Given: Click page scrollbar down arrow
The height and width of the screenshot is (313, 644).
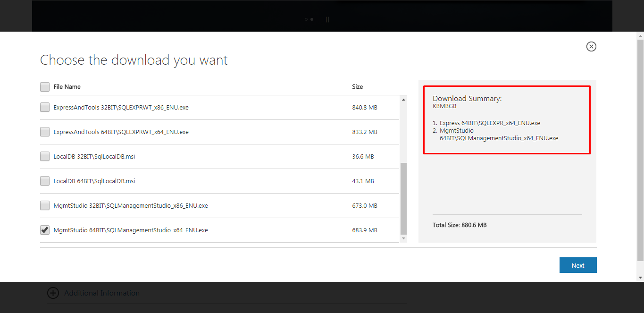Looking at the screenshot, I should tap(640, 277).
